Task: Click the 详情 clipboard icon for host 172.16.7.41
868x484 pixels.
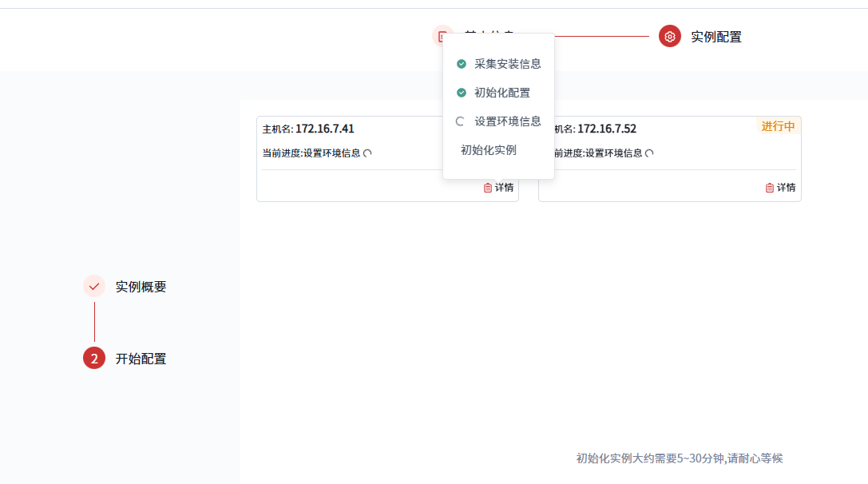Action: tap(488, 188)
